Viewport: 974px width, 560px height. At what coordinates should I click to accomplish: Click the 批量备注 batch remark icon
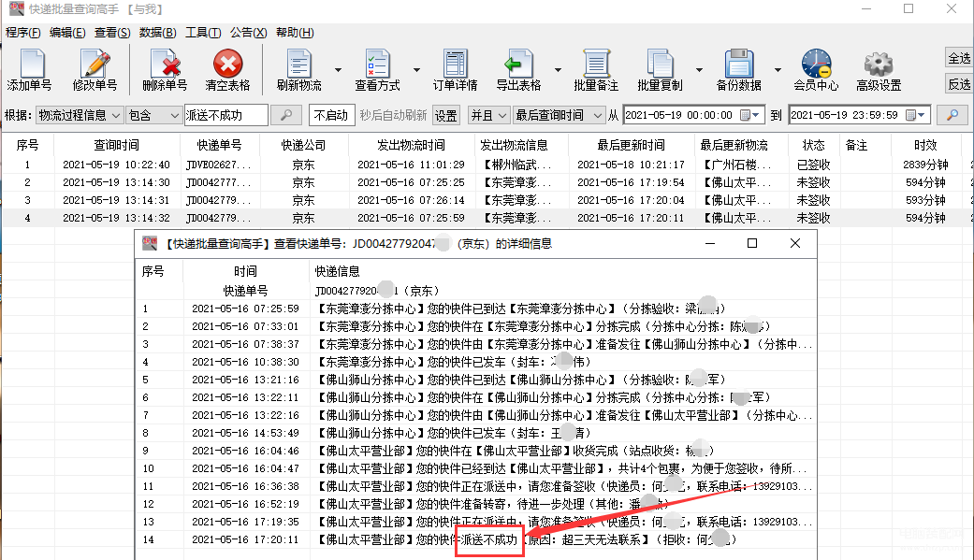(596, 65)
